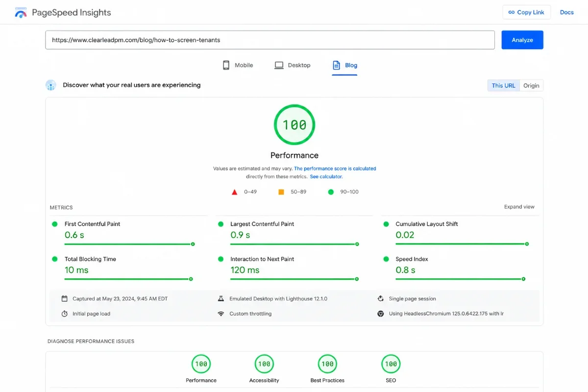588x392 pixels.
Task: Click the flask icon beside Emulated Desktop
Action: (x=221, y=298)
